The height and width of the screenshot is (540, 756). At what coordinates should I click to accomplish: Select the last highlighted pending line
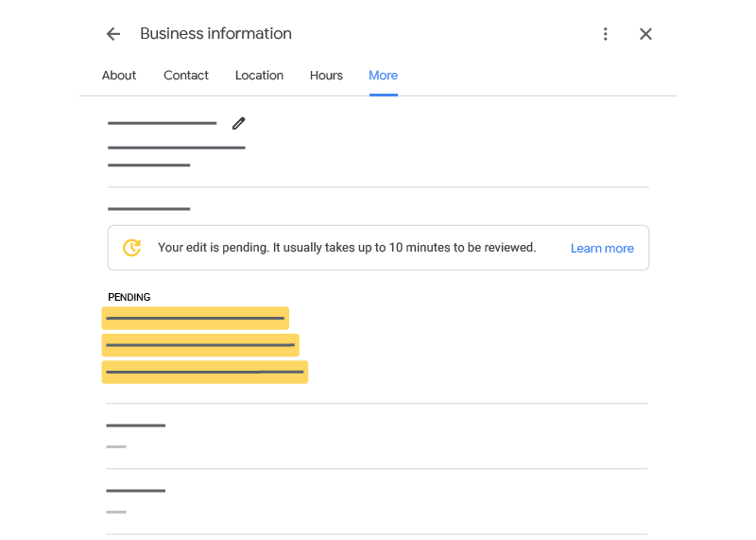click(x=205, y=372)
